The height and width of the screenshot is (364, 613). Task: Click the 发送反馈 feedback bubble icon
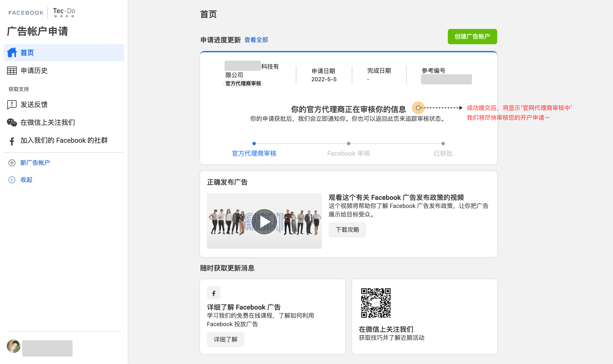click(12, 105)
